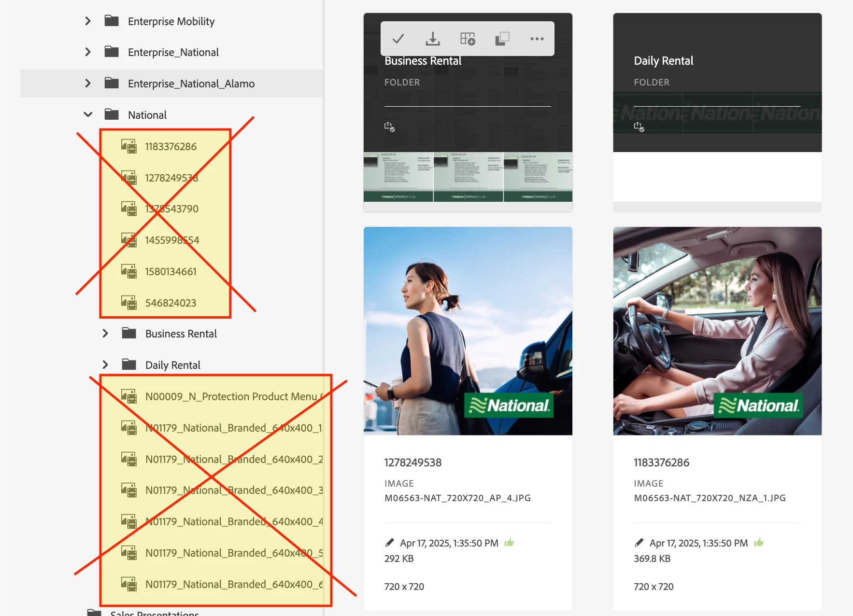Open N00009_N_Protection Product Menu in tree
The width and height of the screenshot is (853, 616).
coord(234,396)
